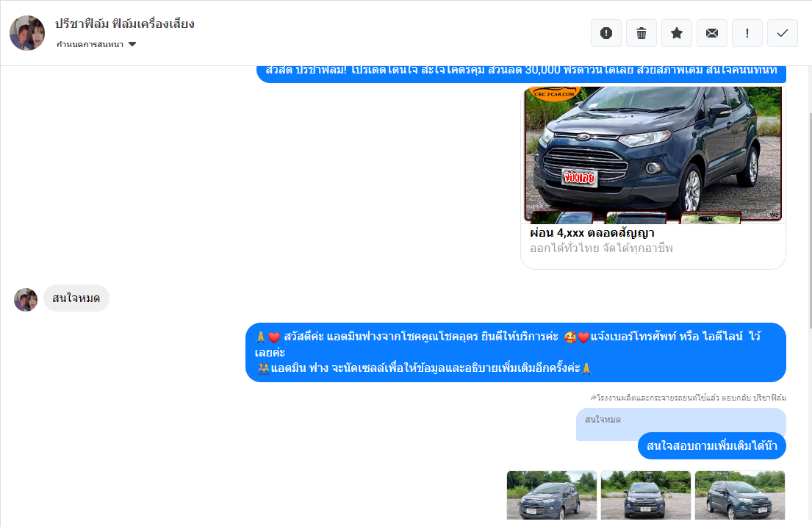Screen dimensions: 812x527
Task: Open the กำหนดการสนทนา dropdown
Action: [96, 45]
